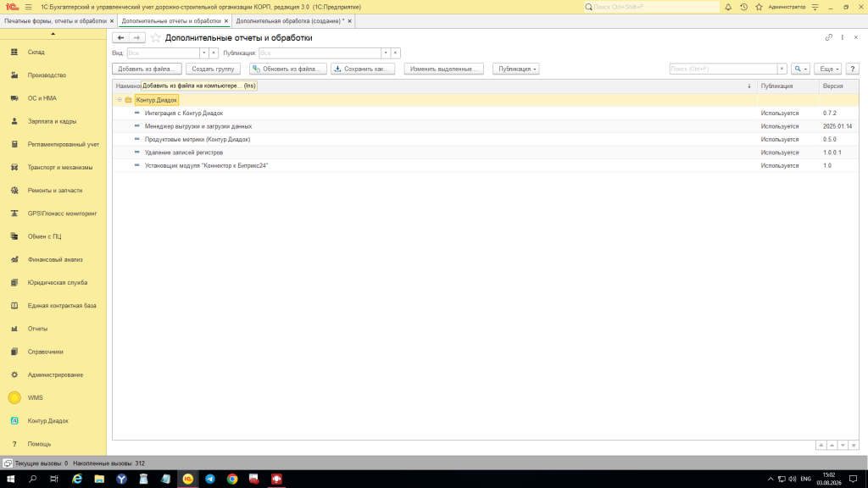Collapse the Контур Диадок group
The height and width of the screenshot is (488, 868).
pos(120,100)
